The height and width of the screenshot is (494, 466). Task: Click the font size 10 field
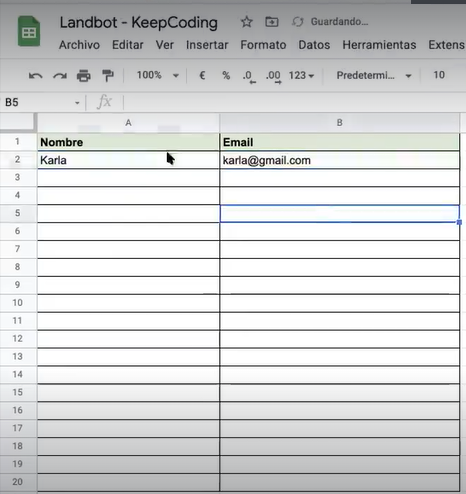[439, 75]
